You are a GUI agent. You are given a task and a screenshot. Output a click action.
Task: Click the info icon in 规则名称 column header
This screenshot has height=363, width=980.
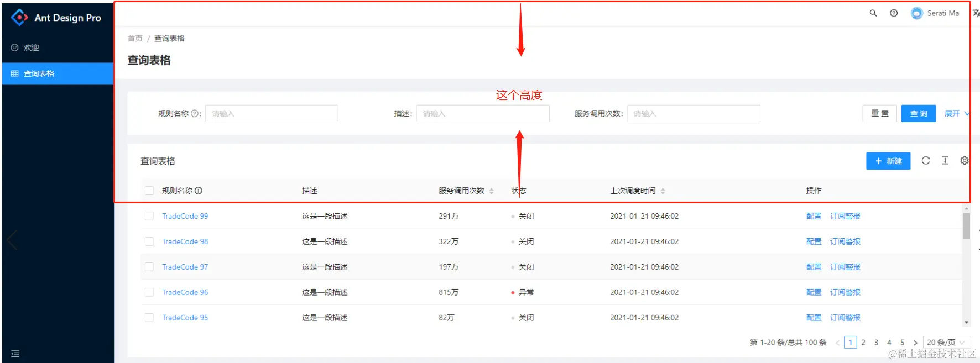(199, 191)
